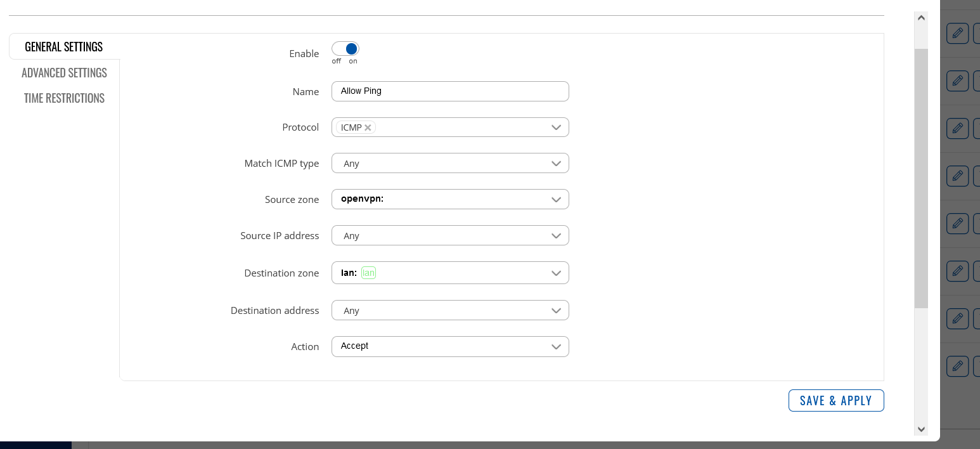
Task: Click the green lan tag in Destination zone
Action: (x=368, y=273)
